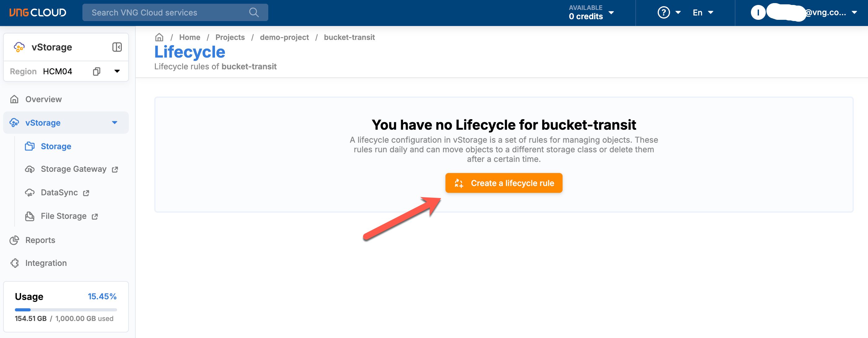Collapse sidebar with panel toggle icon
The height and width of the screenshot is (338, 868).
[117, 47]
